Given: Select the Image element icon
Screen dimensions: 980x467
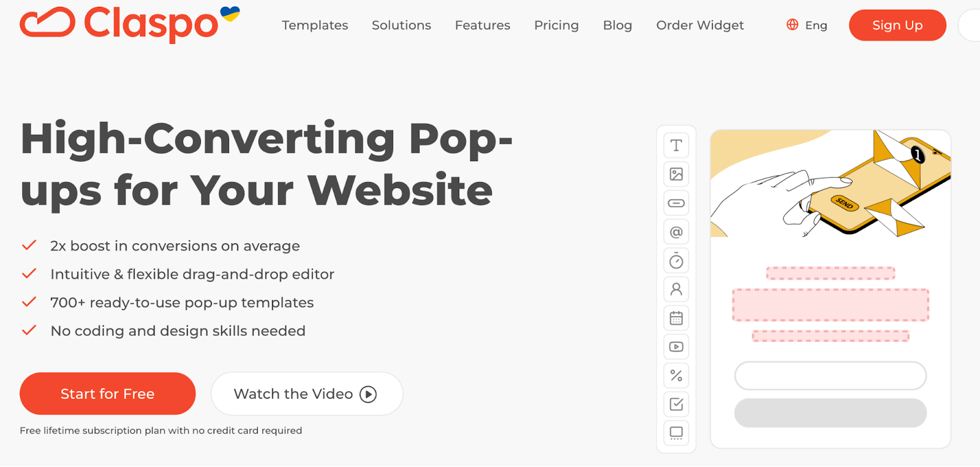Looking at the screenshot, I should [676, 174].
